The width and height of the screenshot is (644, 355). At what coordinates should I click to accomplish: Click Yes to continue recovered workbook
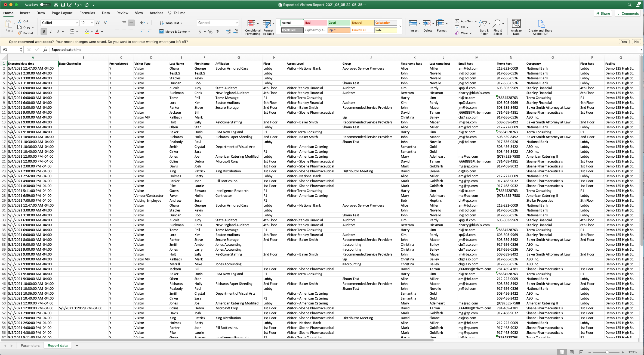624,42
